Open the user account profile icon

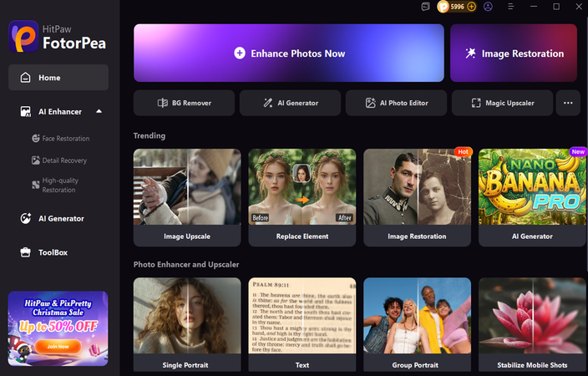coord(488,7)
